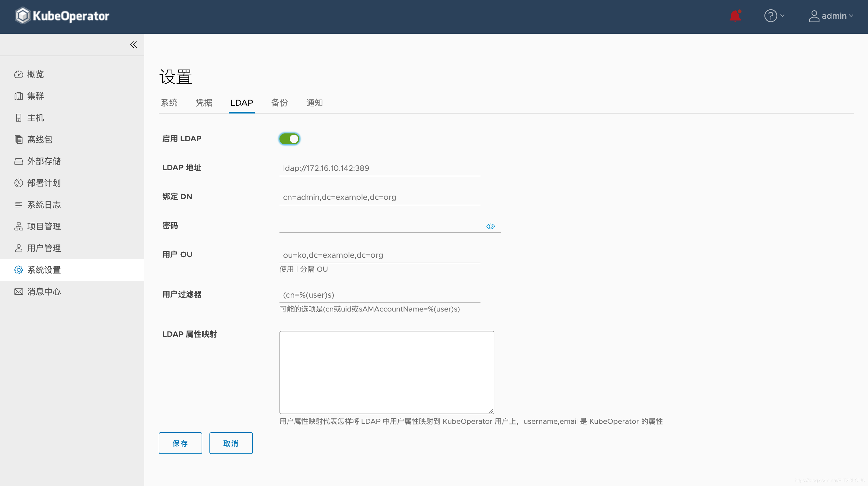Image resolution: width=868 pixels, height=486 pixels.
Task: Open 主机 hosts icon in sidebar
Action: pos(18,118)
